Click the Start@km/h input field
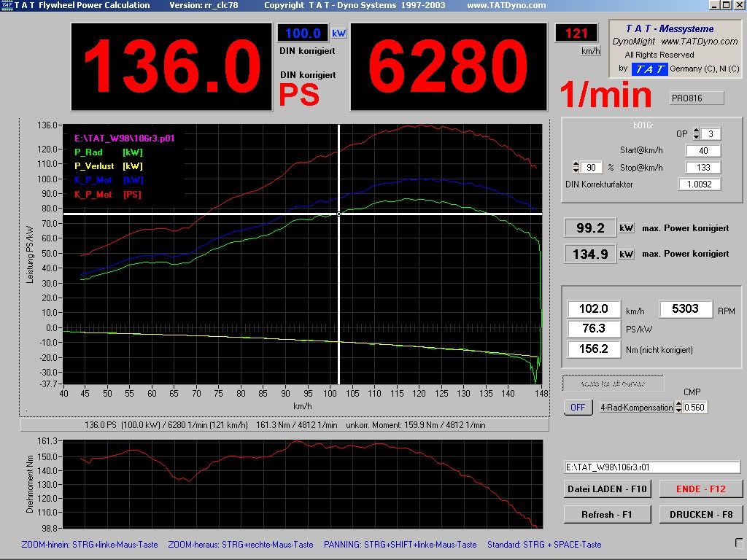 coord(703,151)
